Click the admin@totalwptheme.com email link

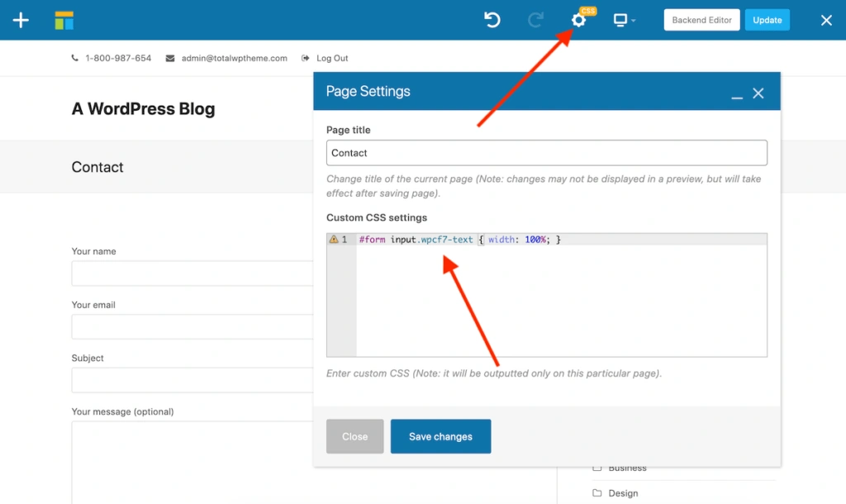click(x=234, y=59)
